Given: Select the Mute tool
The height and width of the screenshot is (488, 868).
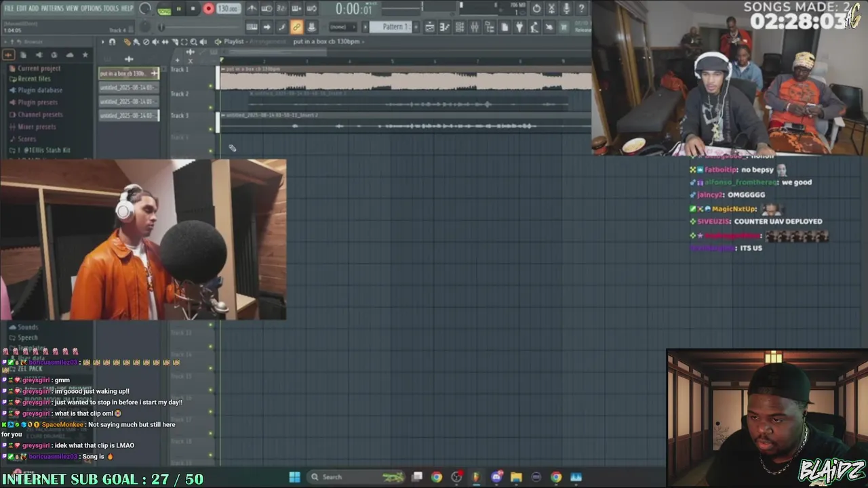Looking at the screenshot, I should point(155,42).
